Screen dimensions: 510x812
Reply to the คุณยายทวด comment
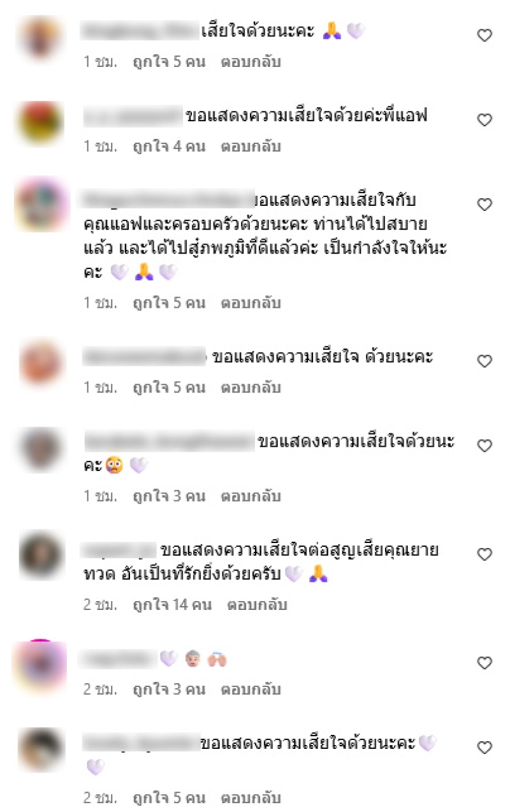pos(258,605)
